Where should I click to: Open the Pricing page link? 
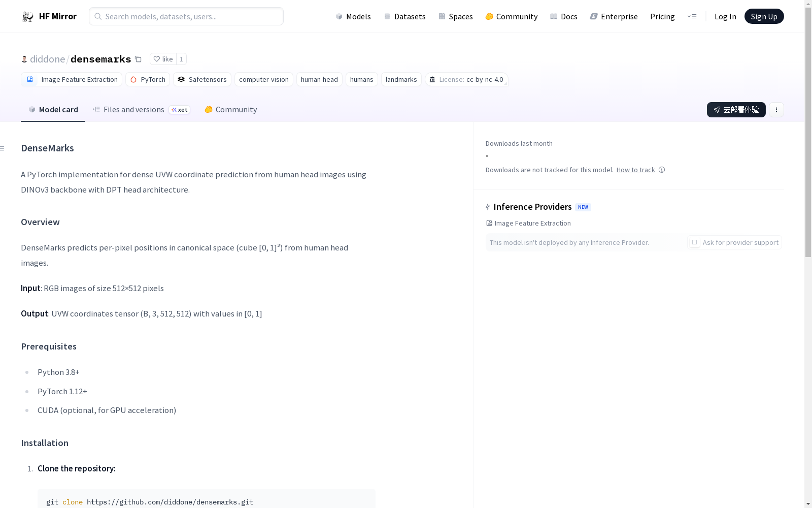662,16
